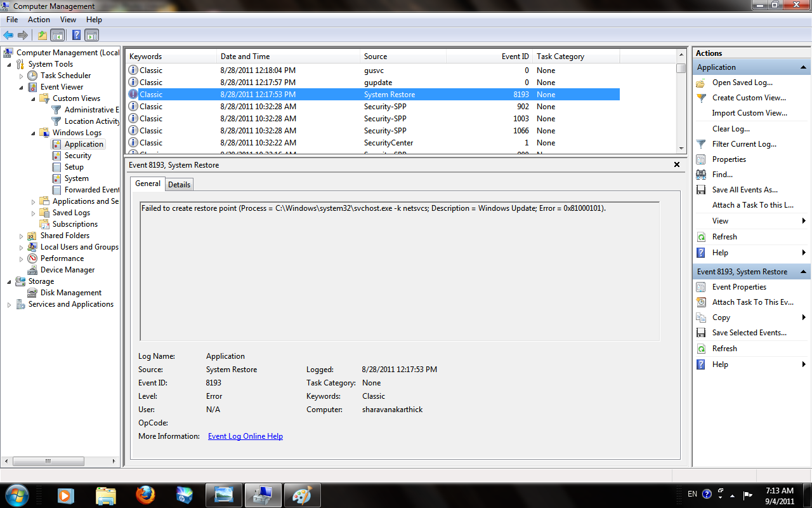Click Event Properties in Actions pane

[739, 287]
